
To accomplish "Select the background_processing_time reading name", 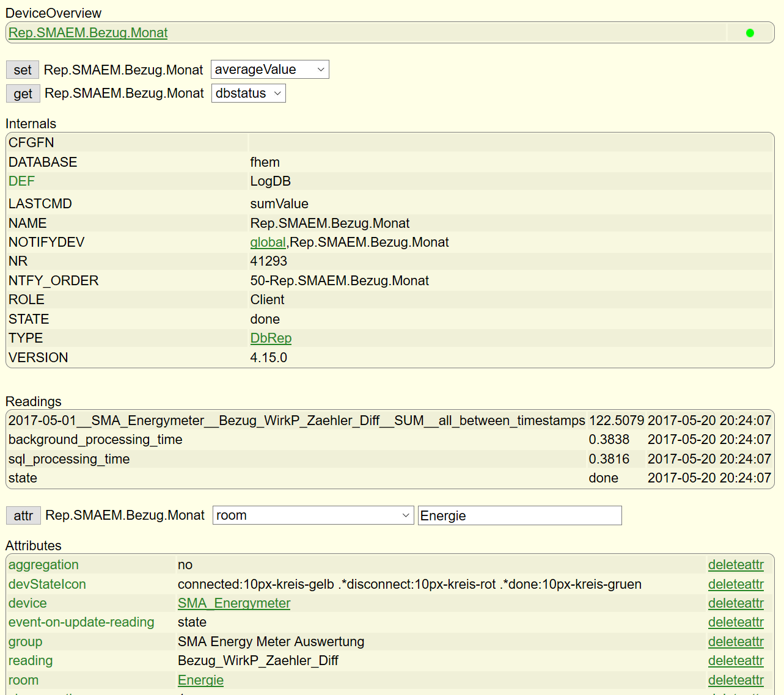I will (x=95, y=440).
